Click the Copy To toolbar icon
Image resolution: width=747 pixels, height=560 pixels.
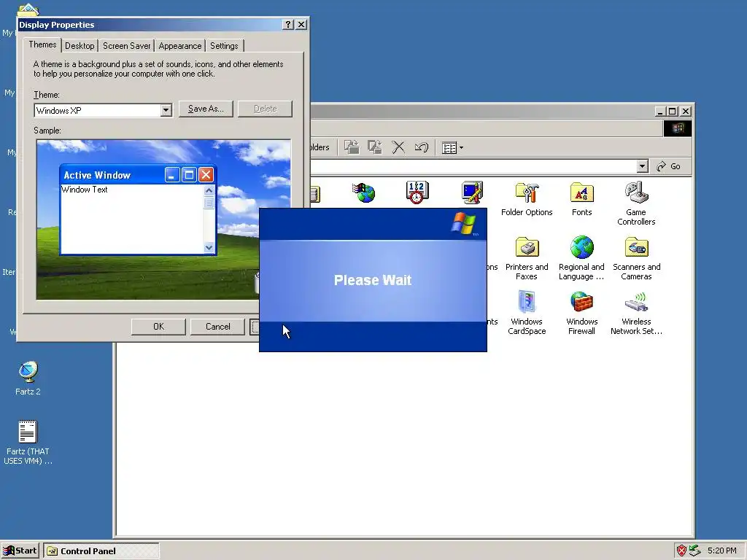(x=375, y=147)
